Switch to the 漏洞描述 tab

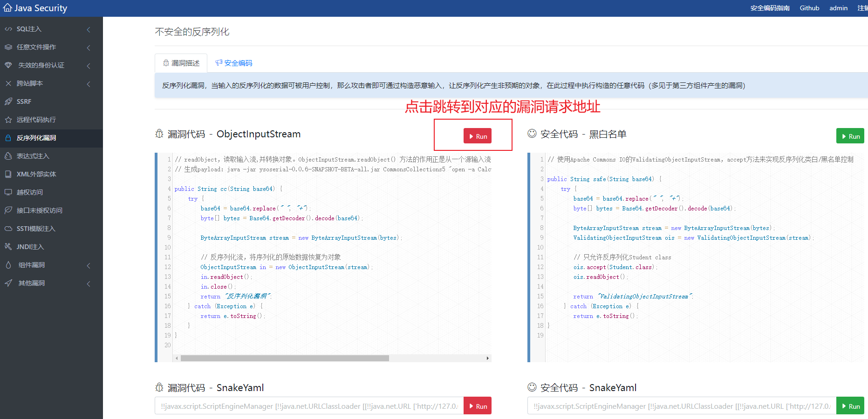[181, 63]
